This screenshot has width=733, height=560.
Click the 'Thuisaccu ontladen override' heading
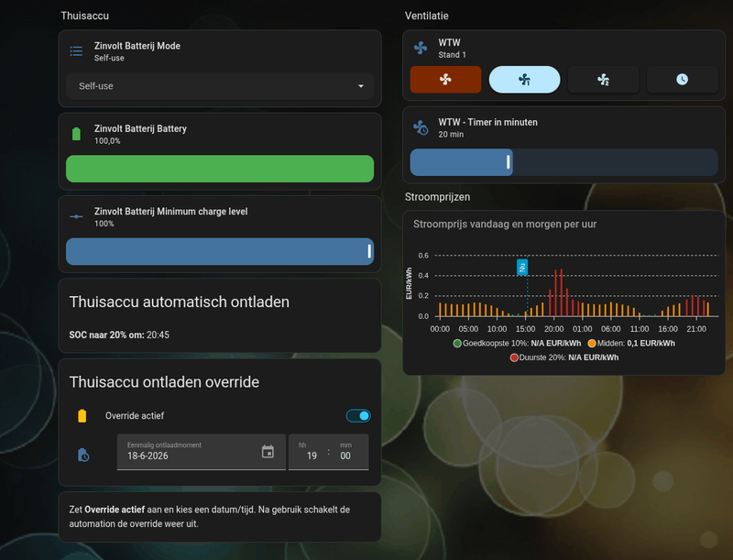(x=164, y=382)
